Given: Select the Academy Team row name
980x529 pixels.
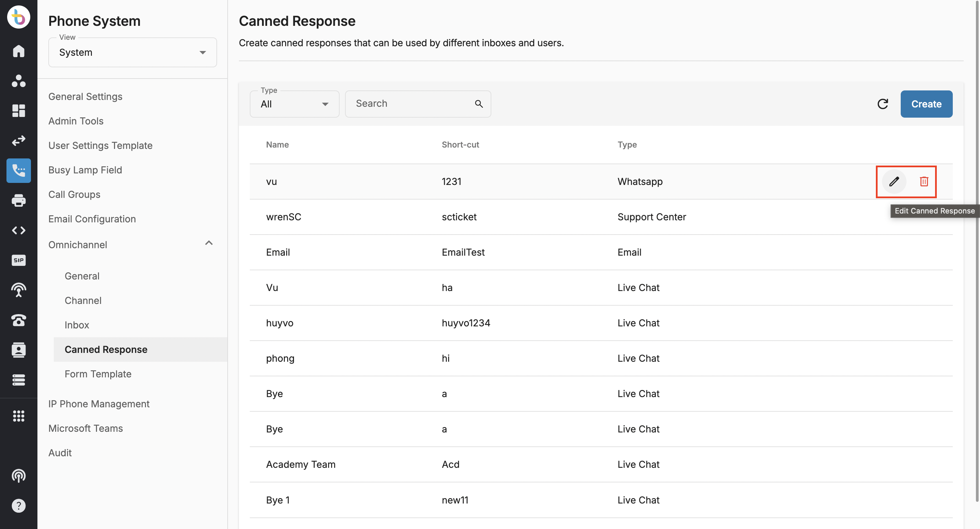Looking at the screenshot, I should tap(300, 464).
